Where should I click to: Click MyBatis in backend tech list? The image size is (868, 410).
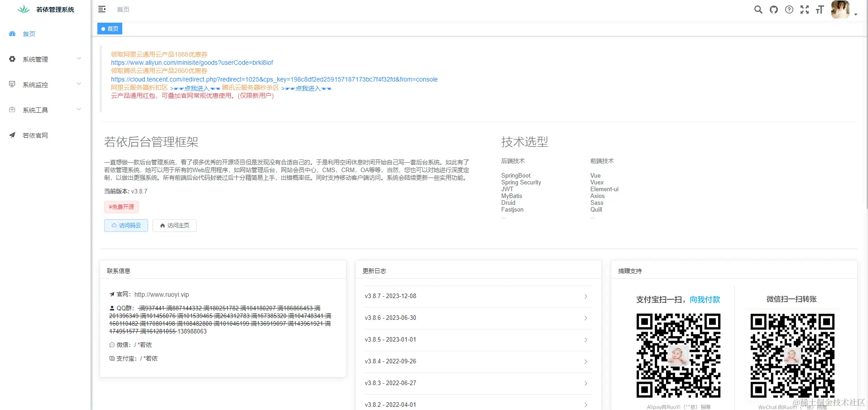512,196
